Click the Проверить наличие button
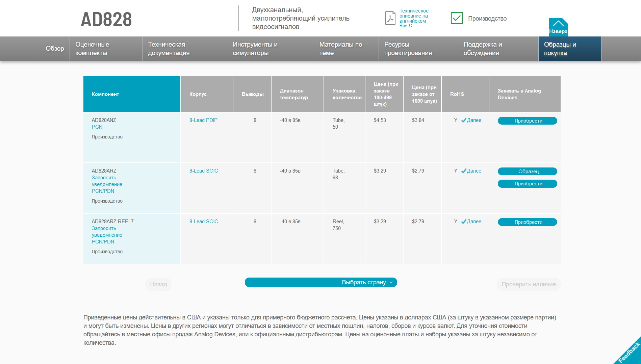The image size is (641, 364). [x=529, y=284]
